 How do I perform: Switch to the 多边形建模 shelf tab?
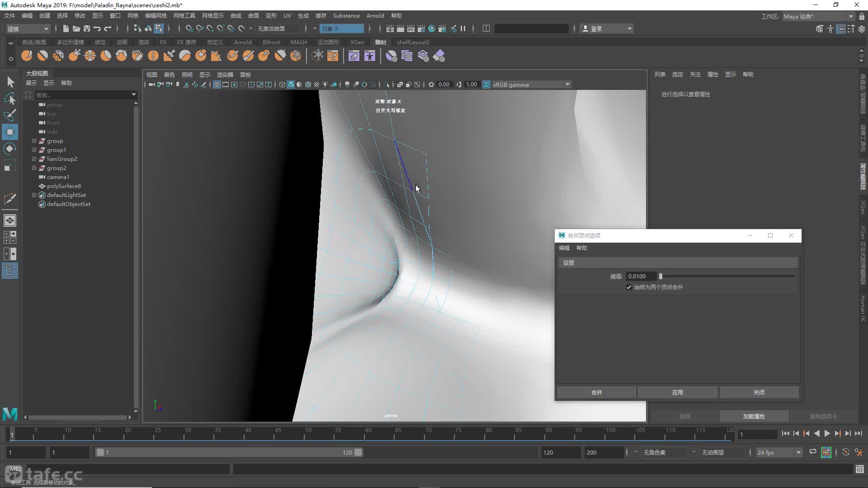(70, 42)
